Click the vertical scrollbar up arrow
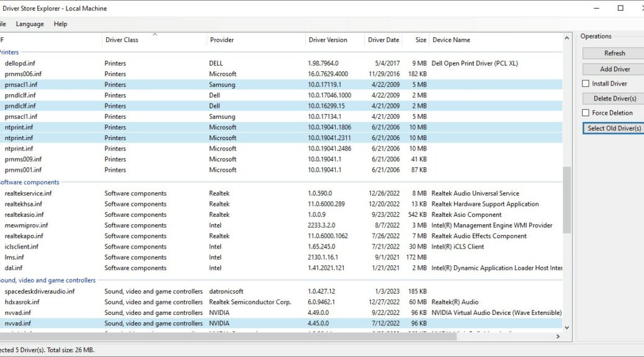 click(567, 38)
